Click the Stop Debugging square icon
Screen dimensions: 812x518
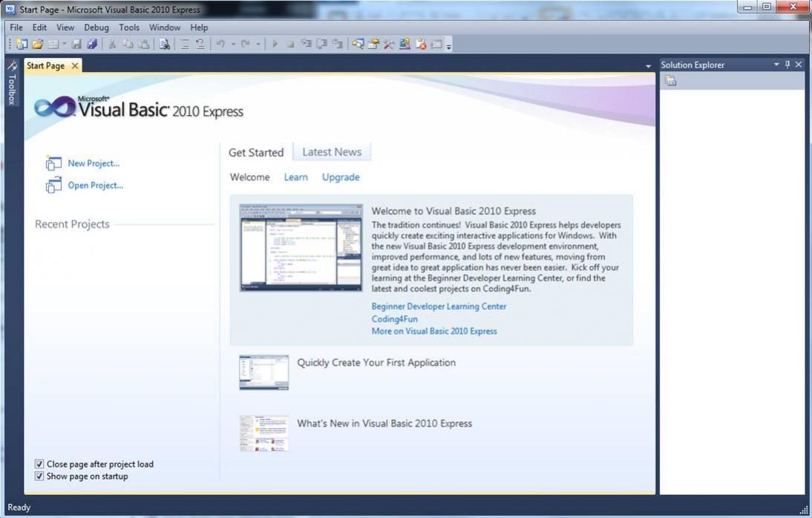click(x=290, y=45)
